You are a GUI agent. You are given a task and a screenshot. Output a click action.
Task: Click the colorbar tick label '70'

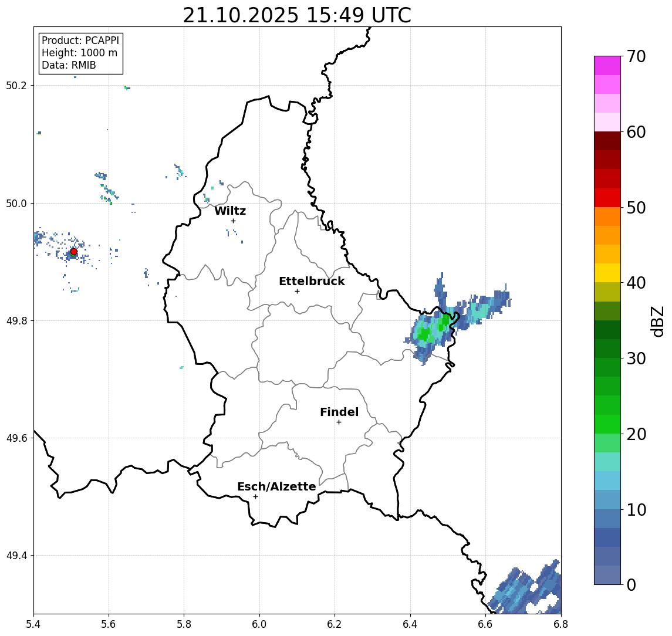[x=636, y=56]
